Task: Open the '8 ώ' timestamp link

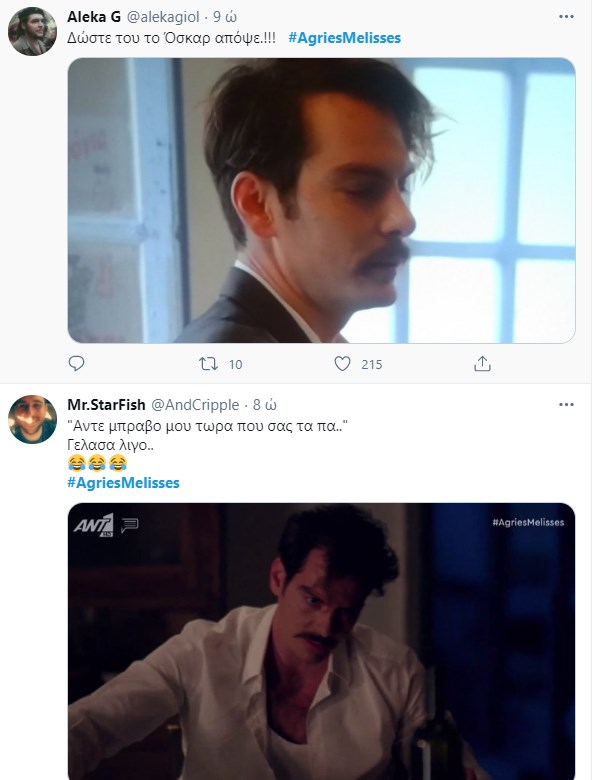Action: pyautogui.click(x=263, y=404)
